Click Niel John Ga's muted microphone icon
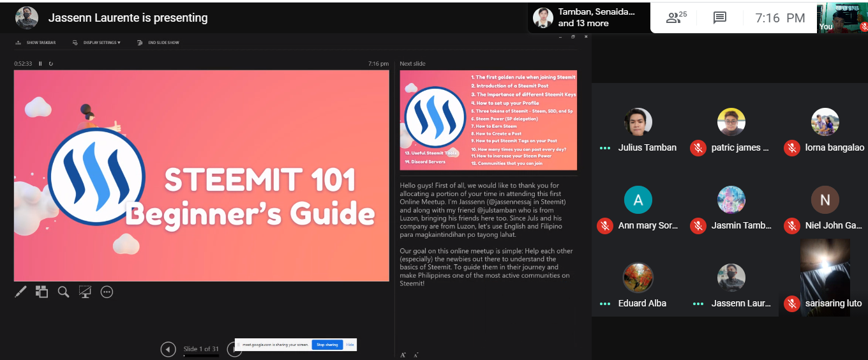The height and width of the screenshot is (360, 868). [x=792, y=225]
